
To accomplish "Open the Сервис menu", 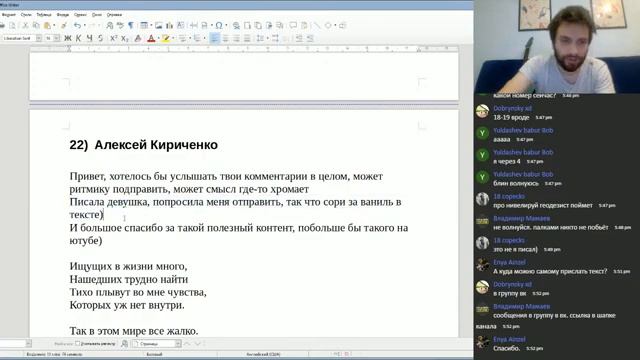I will 80,15.
